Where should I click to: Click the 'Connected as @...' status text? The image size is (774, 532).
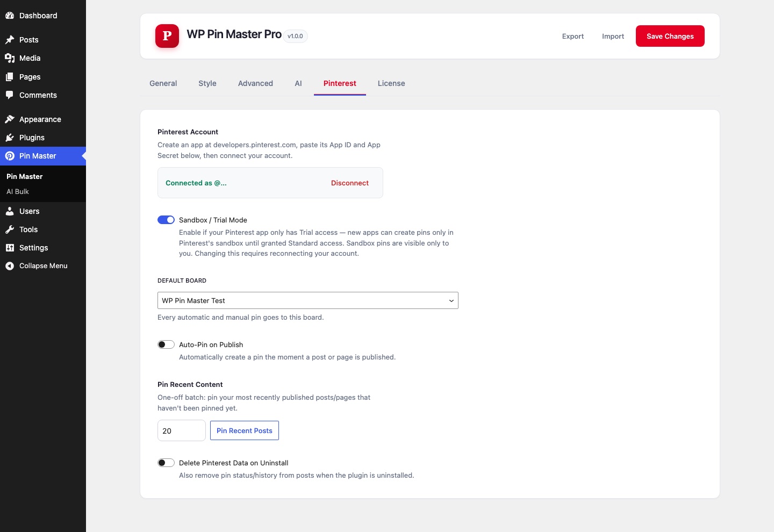[x=196, y=183]
